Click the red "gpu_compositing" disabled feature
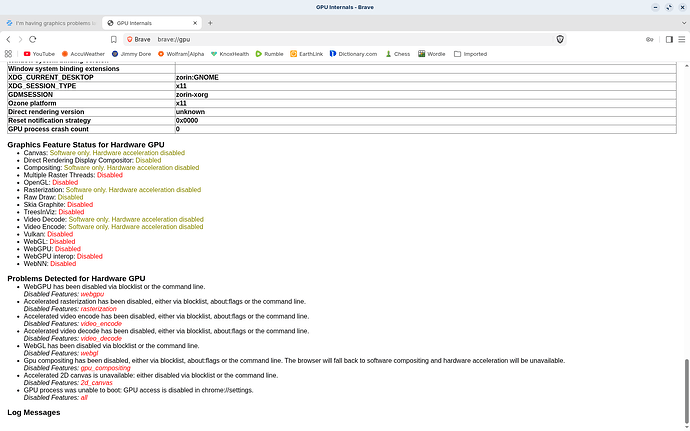The width and height of the screenshot is (690, 431). pos(106,368)
